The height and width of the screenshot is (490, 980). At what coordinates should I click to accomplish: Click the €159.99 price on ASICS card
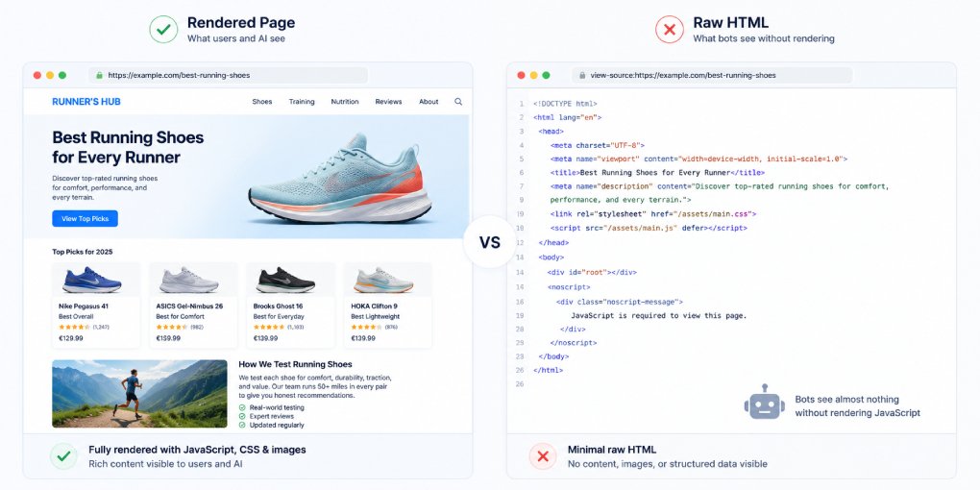tap(168, 338)
